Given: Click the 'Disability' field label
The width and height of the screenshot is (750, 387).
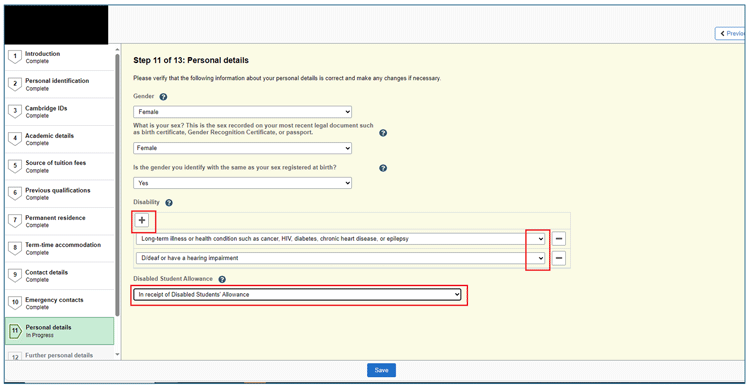Looking at the screenshot, I should click(146, 203).
